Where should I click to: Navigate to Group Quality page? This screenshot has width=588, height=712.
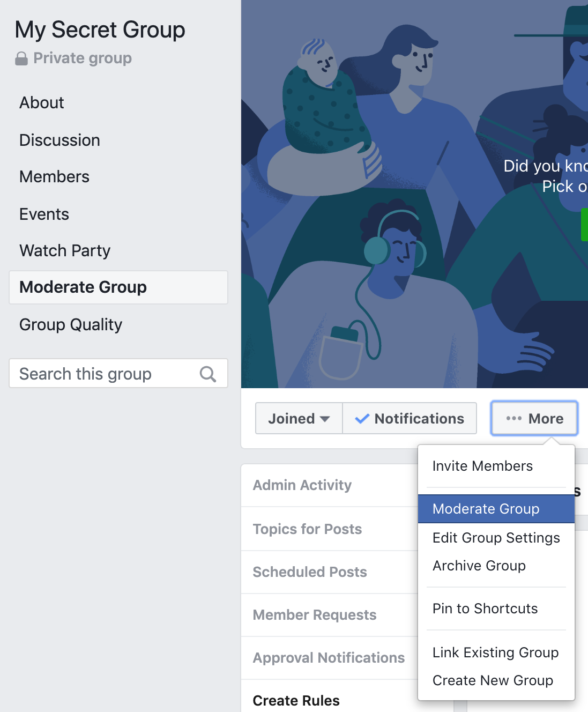pyautogui.click(x=71, y=324)
